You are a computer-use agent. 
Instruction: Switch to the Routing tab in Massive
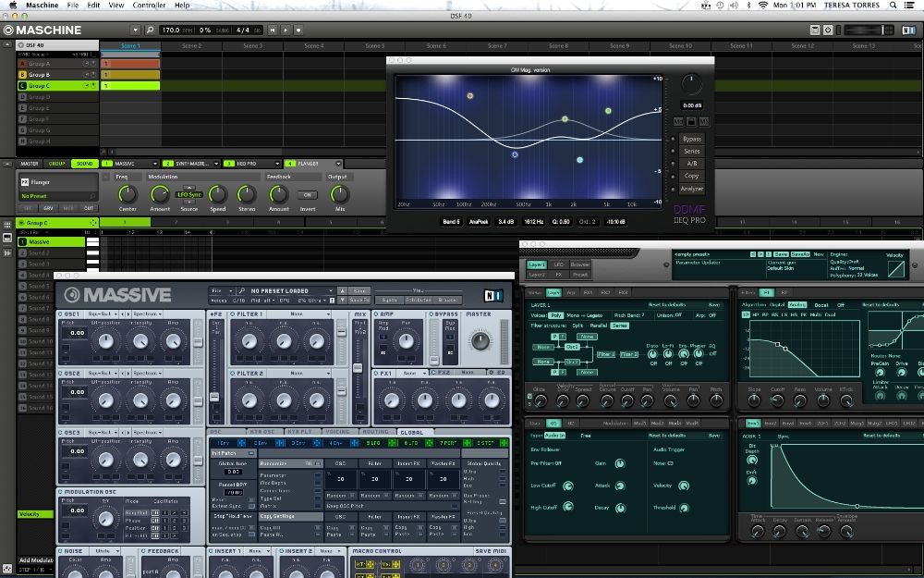coord(376,432)
